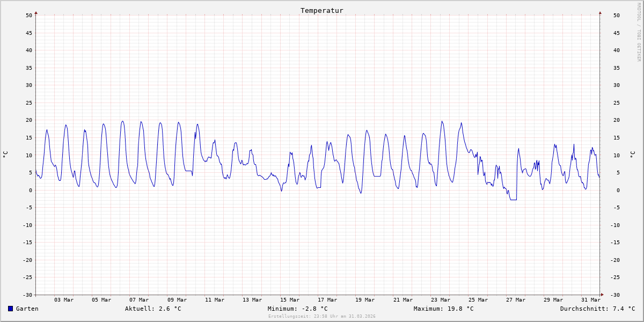Click the "09 Mar" date label
This screenshot has width=644, height=322.
click(x=177, y=300)
